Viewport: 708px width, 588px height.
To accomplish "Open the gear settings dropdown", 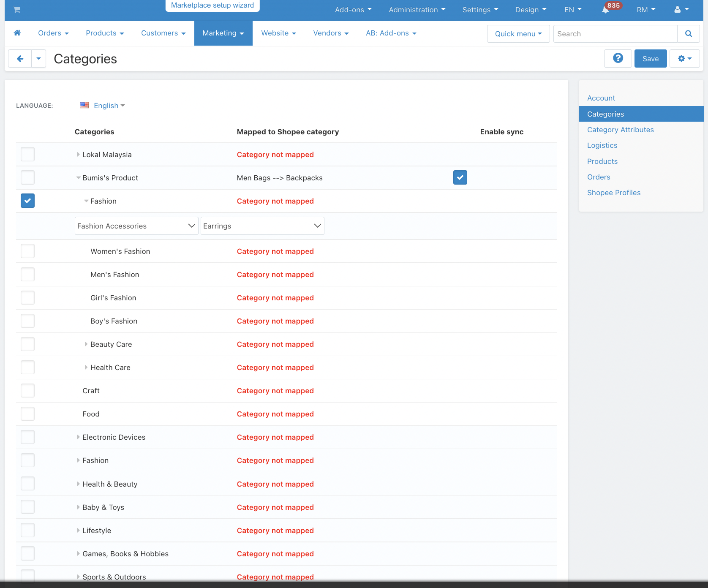I will (685, 58).
